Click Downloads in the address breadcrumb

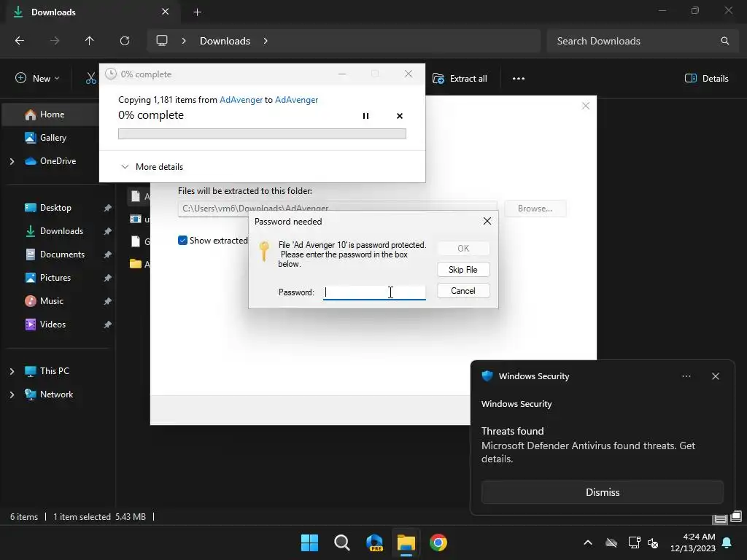pyautogui.click(x=225, y=41)
